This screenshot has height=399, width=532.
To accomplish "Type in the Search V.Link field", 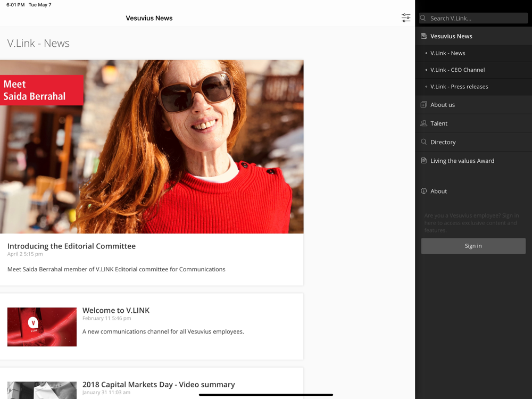I will click(476, 18).
